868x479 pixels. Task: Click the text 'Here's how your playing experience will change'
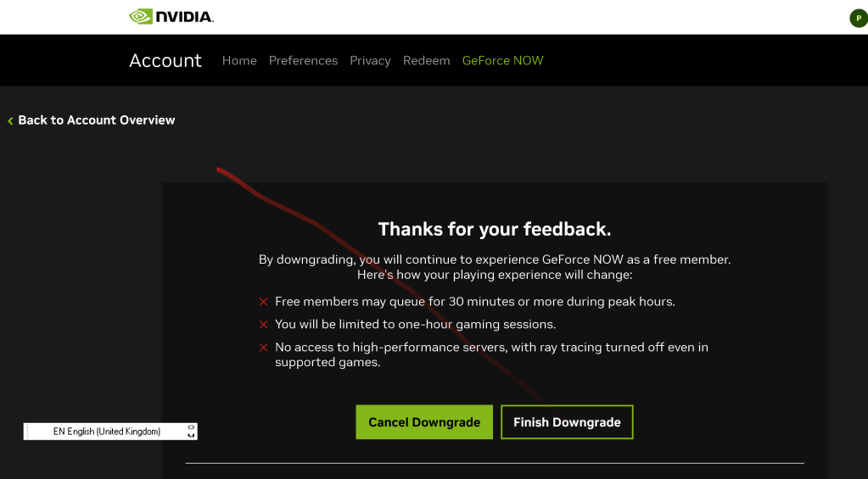pos(494,275)
